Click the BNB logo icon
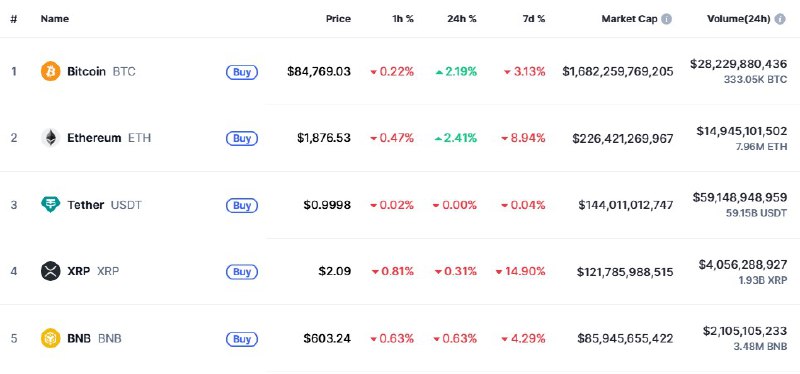 [51, 338]
